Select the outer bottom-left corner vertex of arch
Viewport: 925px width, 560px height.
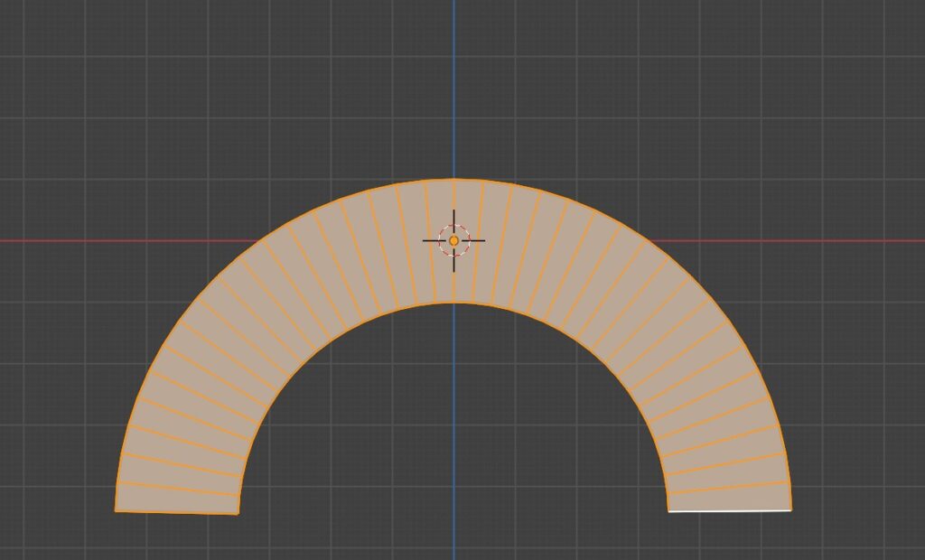pyautogui.click(x=116, y=511)
